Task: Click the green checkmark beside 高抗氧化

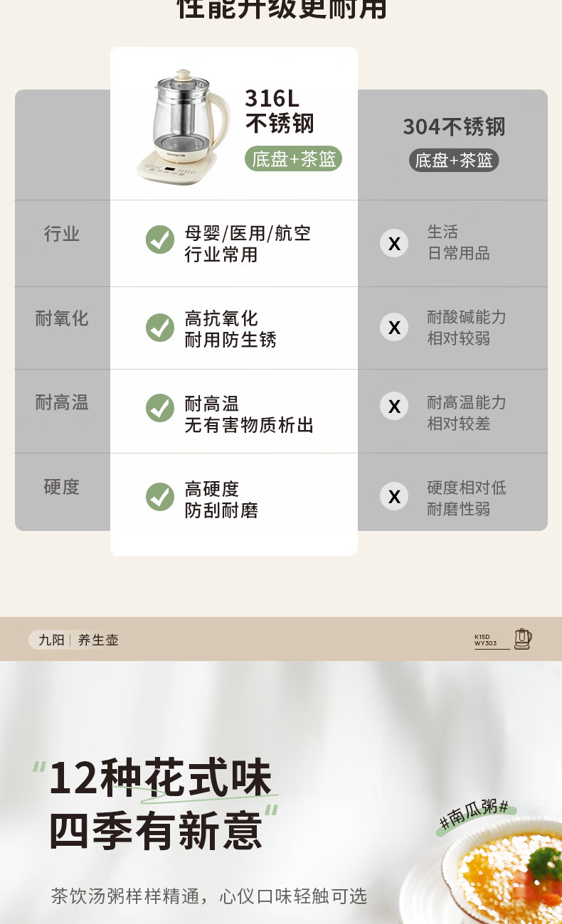Action: 160,328
